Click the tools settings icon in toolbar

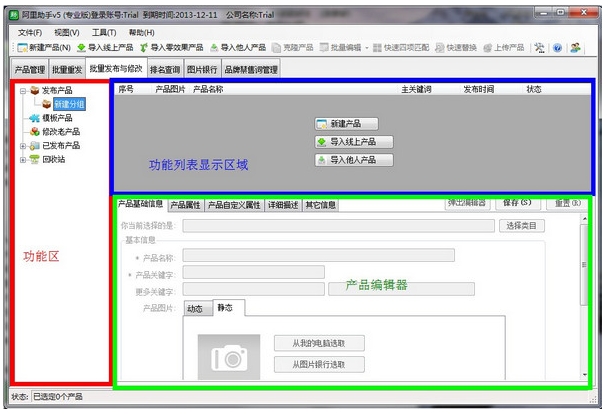(x=539, y=48)
